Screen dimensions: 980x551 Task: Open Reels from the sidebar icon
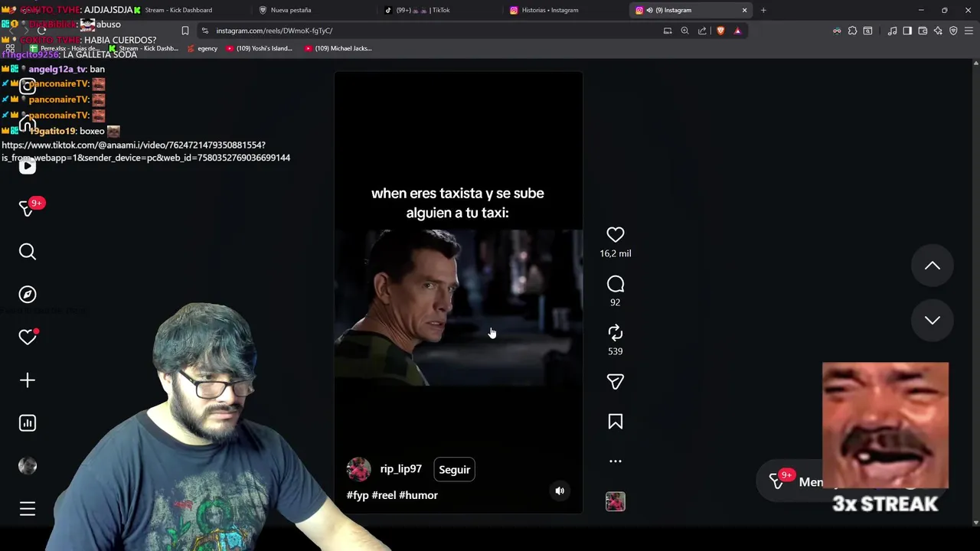click(x=28, y=166)
